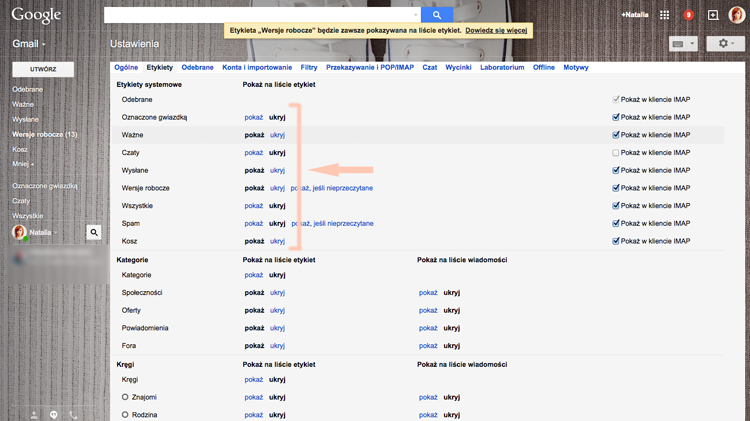Click the share plus box icon
Image resolution: width=750 pixels, height=421 pixels.
(x=713, y=15)
